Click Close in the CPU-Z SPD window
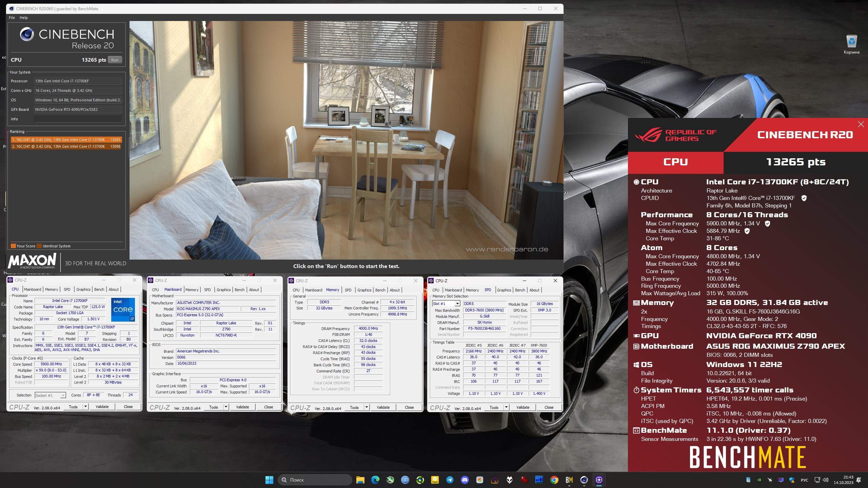 tap(549, 407)
